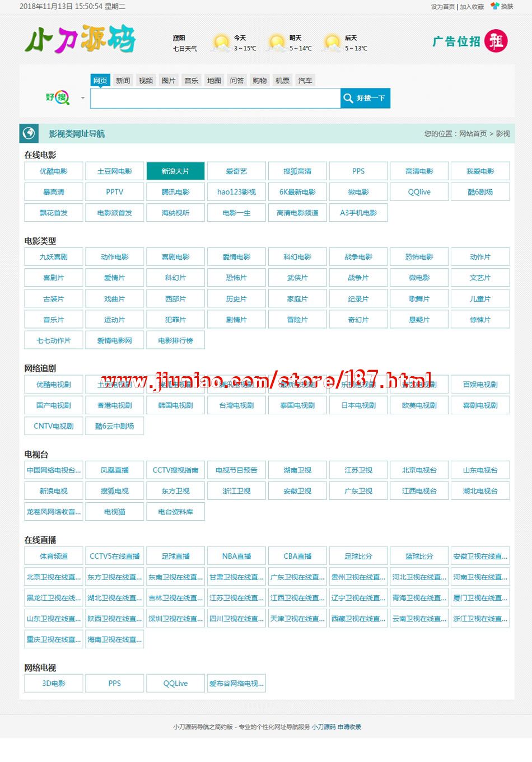
Task: Open the 悬疑片 link
Action: (x=419, y=320)
